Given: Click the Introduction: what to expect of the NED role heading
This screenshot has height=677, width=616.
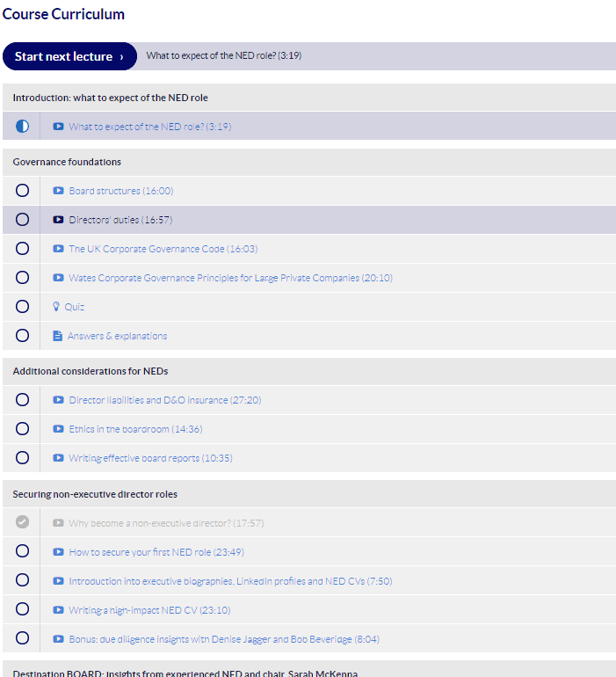Looking at the screenshot, I should [110, 98].
